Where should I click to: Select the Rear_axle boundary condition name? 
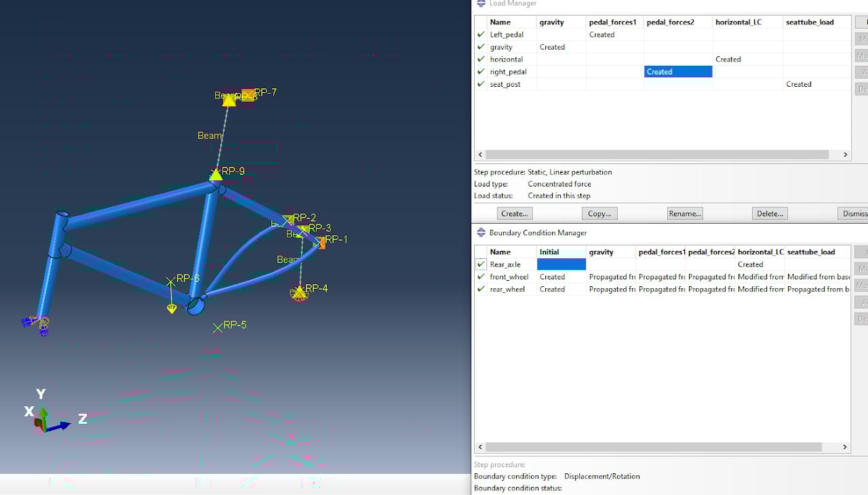[x=505, y=264]
